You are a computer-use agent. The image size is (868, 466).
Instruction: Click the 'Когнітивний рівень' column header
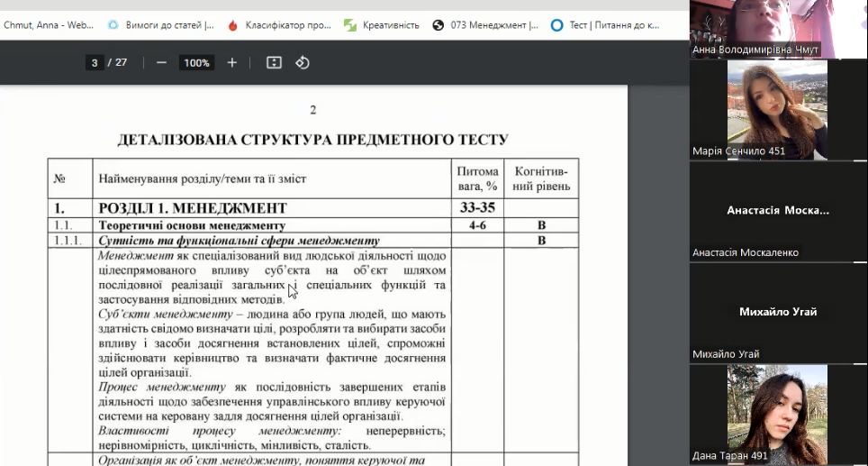(541, 179)
